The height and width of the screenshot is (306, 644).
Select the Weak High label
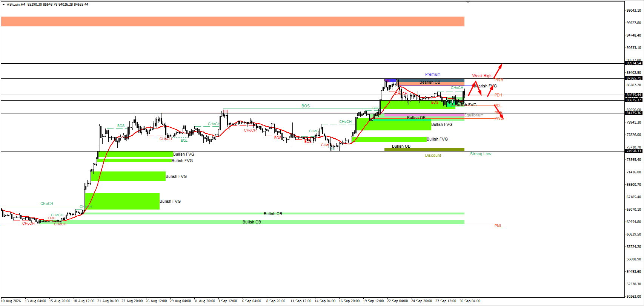[482, 76]
